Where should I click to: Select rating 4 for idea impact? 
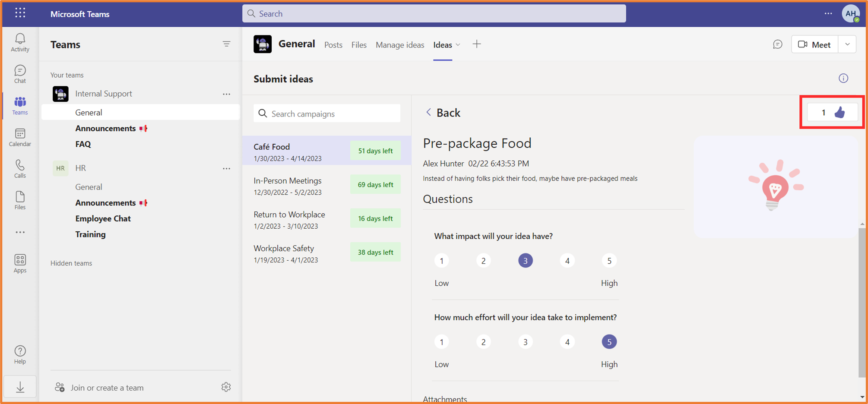(567, 260)
